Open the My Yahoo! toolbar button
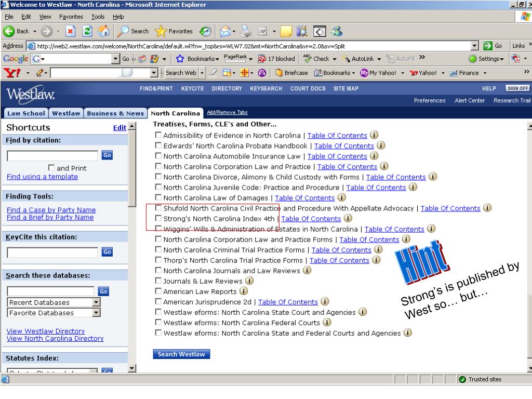This screenshot has height=399, width=532. (378, 73)
